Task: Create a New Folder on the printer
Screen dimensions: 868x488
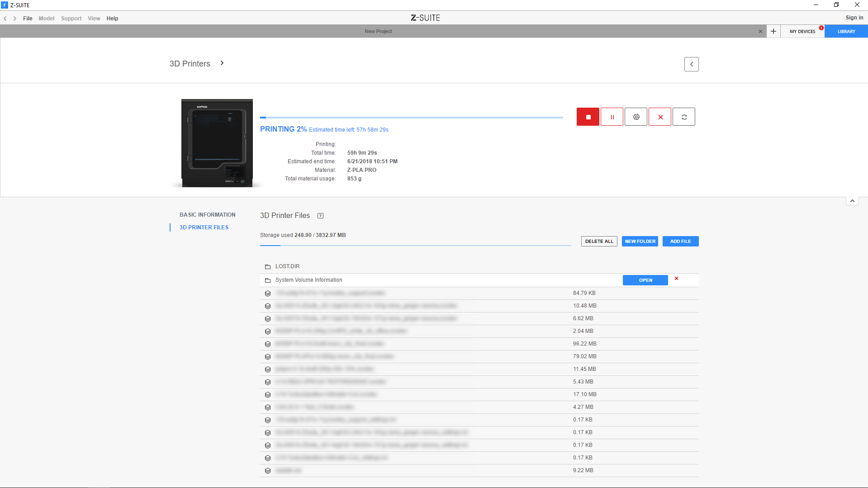Action: pos(640,242)
